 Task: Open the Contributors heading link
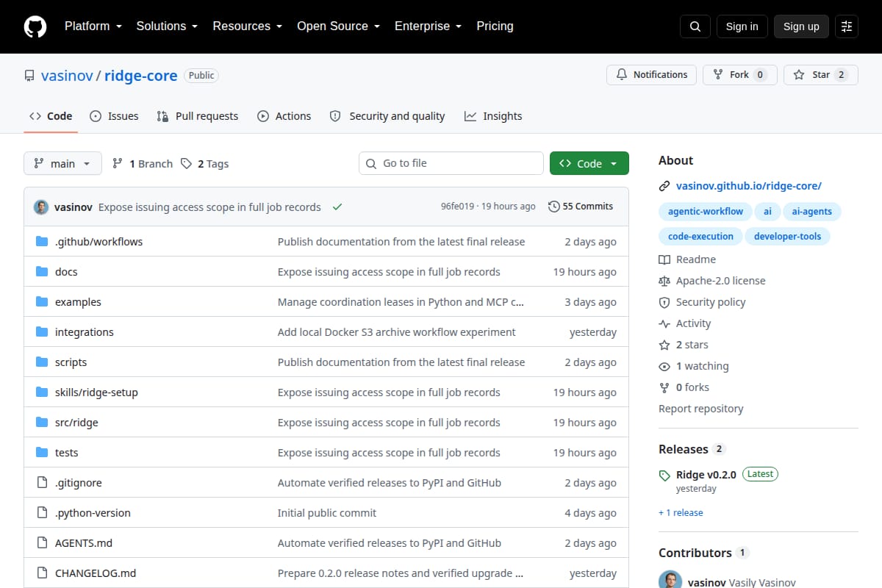pyautogui.click(x=704, y=553)
